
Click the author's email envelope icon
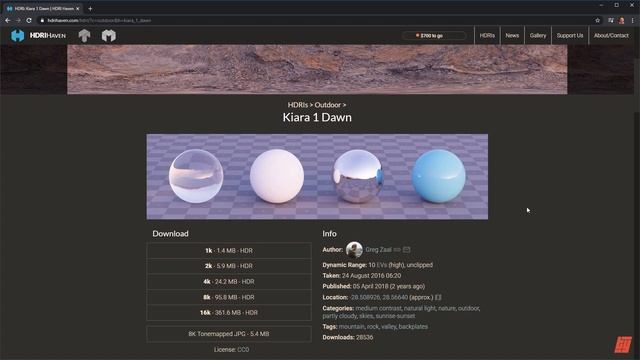[407, 250]
